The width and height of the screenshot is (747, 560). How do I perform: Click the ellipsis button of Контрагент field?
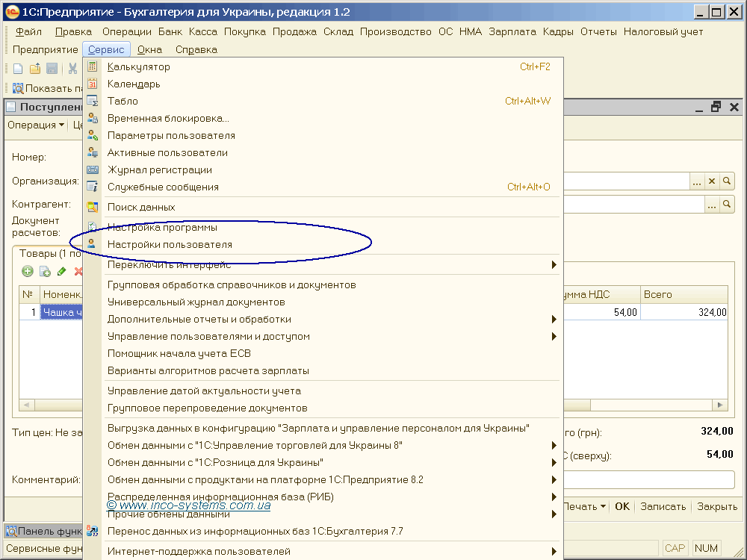(712, 205)
